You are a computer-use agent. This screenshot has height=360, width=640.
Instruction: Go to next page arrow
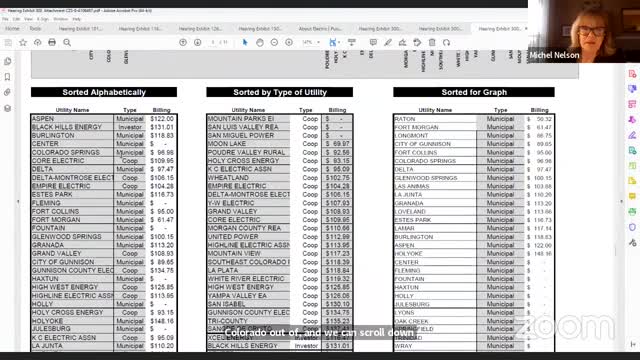click(198, 42)
